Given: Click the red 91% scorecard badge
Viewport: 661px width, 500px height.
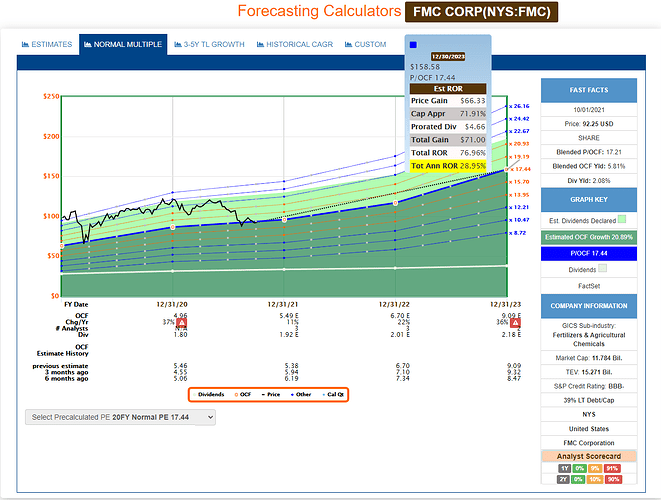Looking at the screenshot, I should pyautogui.click(x=612, y=468).
